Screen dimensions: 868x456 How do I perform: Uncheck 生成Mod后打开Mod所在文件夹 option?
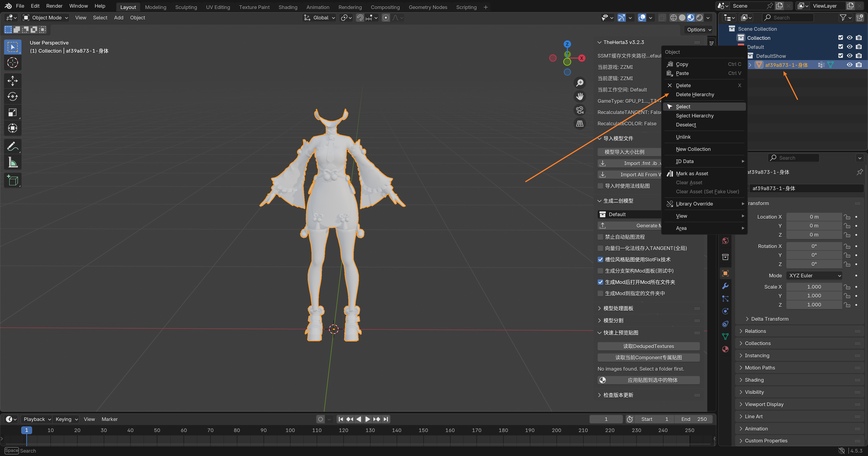600,282
